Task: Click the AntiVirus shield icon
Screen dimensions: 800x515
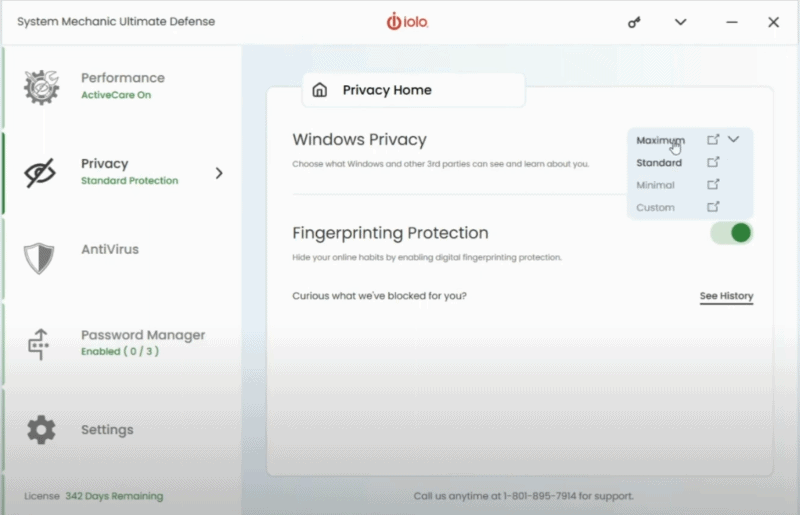Action: (39, 258)
